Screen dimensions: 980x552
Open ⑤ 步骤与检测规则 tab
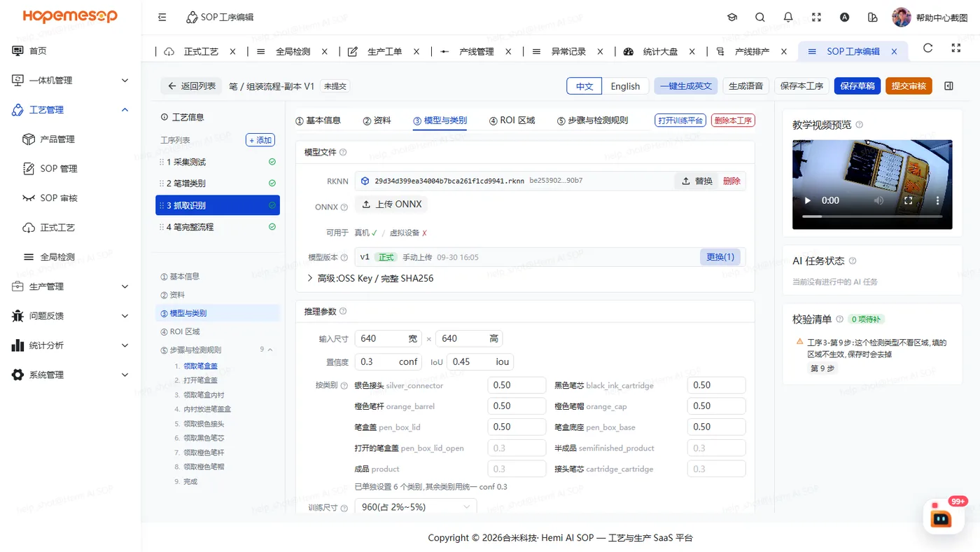593,120
